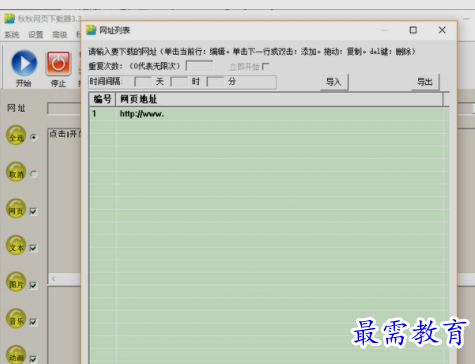Click the 导入 import button
This screenshot has height=364, width=475.
334,82
